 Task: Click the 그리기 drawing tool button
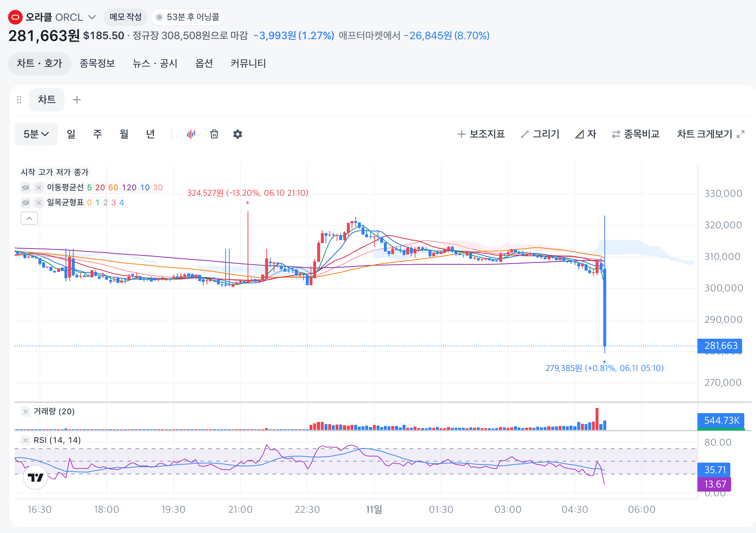pos(540,134)
